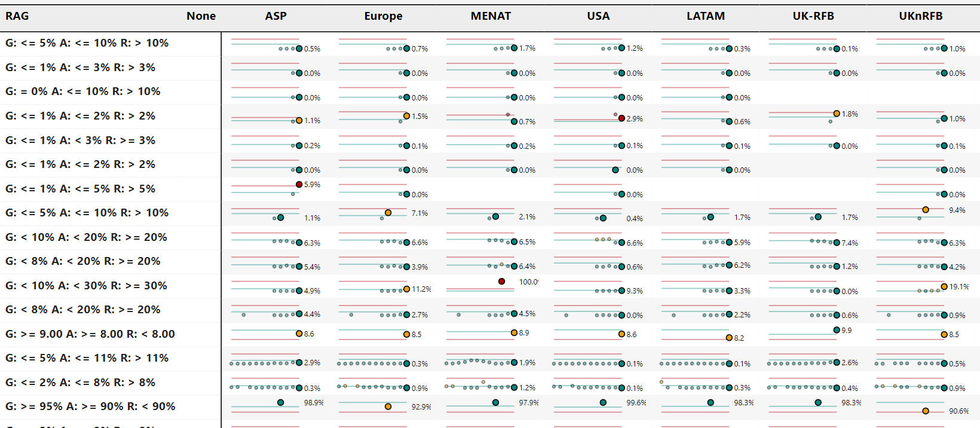Viewport: 980px width, 428px height.
Task: Click the None column header
Action: [x=201, y=16]
